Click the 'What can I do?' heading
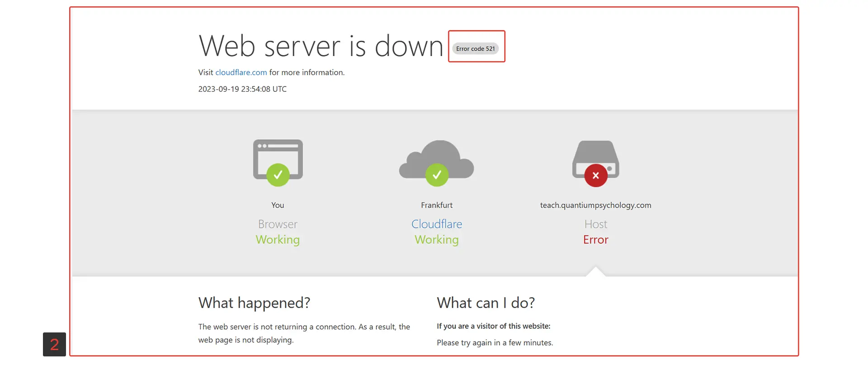The height and width of the screenshot is (365, 868). click(486, 303)
